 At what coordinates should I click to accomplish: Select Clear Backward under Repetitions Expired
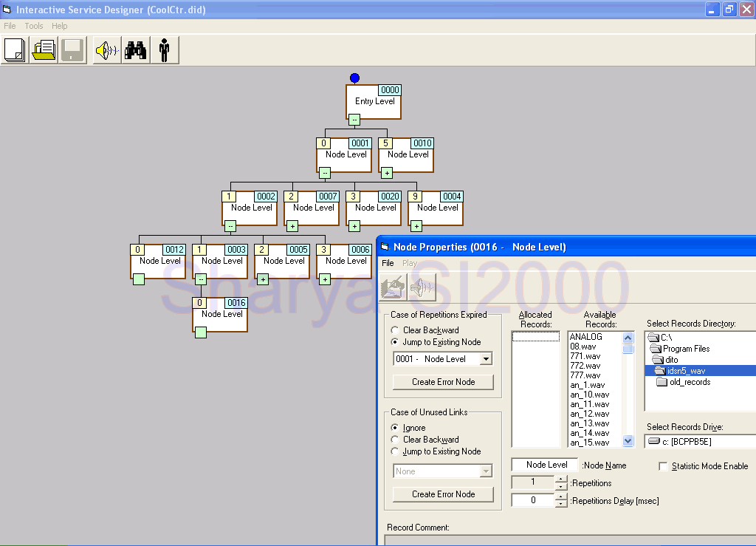coord(395,330)
